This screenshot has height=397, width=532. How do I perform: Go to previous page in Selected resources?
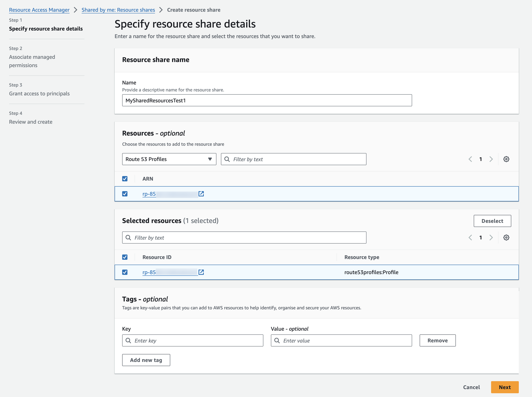pos(470,238)
